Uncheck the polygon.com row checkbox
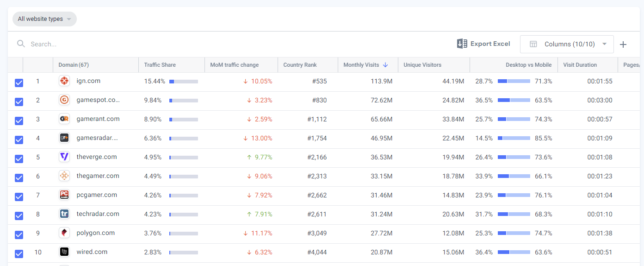The image size is (644, 266). (19, 235)
